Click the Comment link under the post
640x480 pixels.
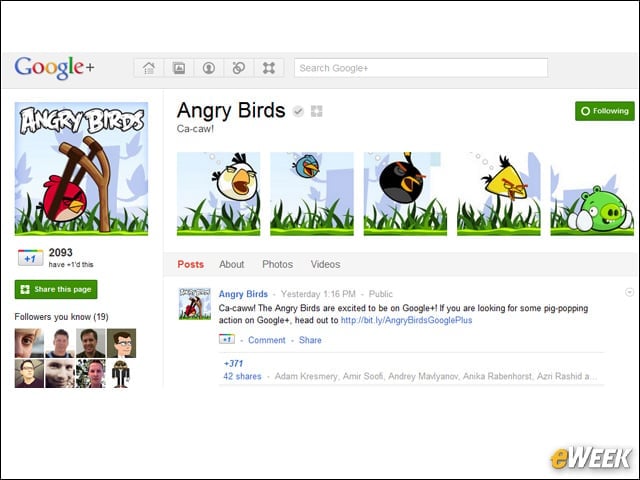(x=267, y=340)
